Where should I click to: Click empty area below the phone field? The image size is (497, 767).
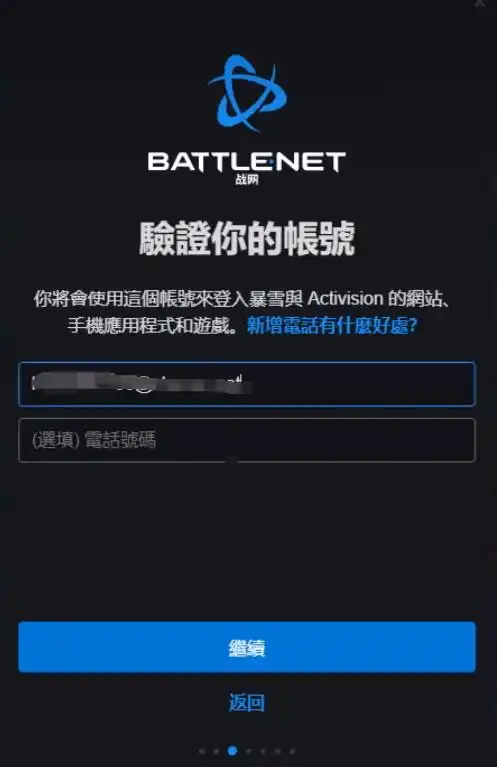tap(247, 538)
